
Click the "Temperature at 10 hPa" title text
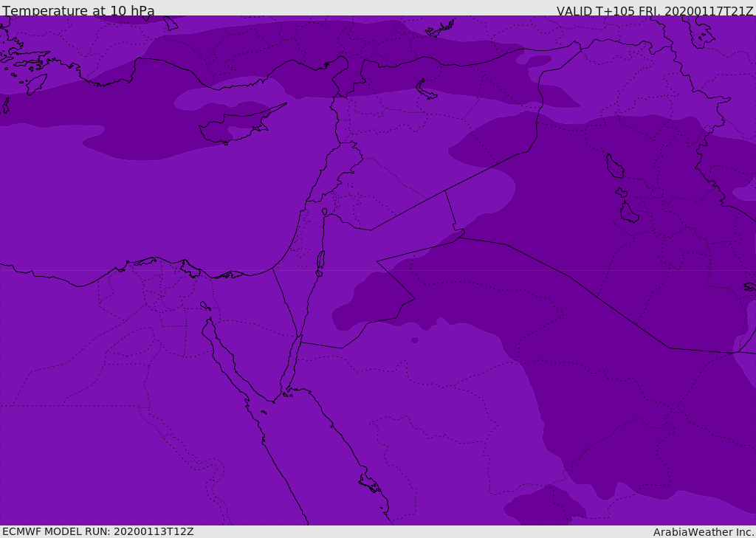tap(78, 10)
